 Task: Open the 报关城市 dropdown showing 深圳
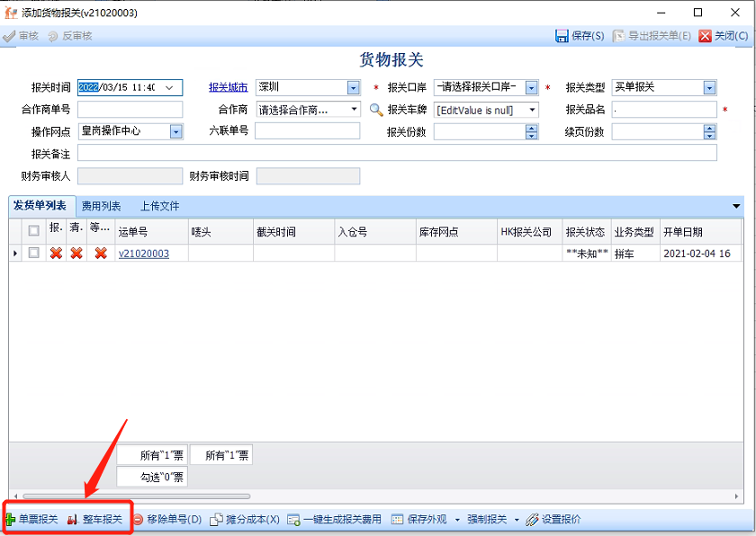353,87
